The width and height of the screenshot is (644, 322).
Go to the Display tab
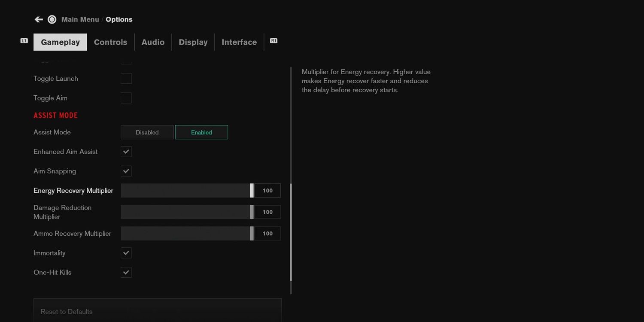click(x=193, y=42)
